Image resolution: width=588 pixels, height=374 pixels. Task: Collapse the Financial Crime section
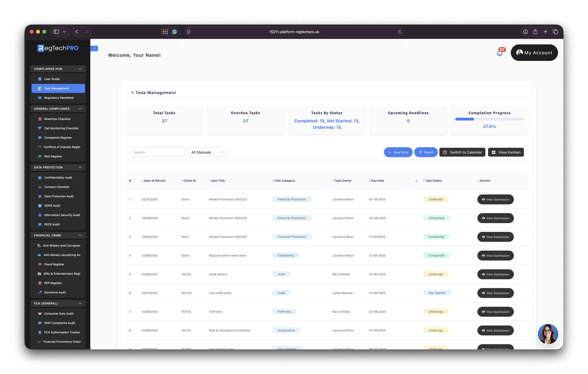pyautogui.click(x=80, y=236)
